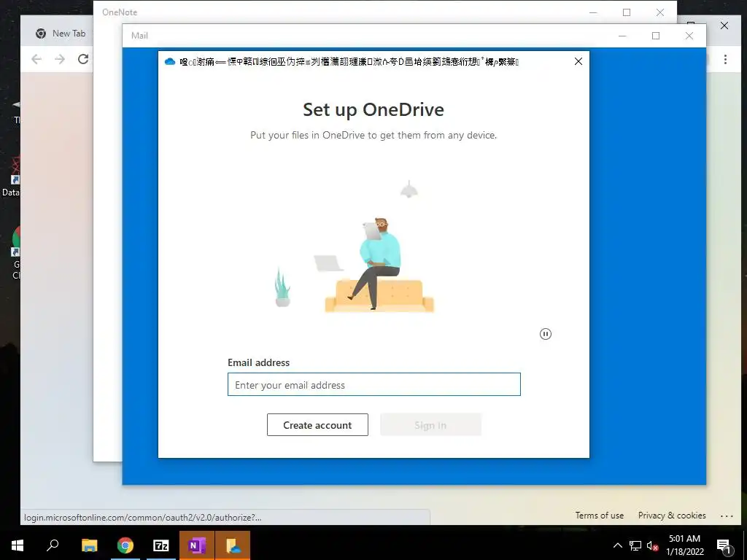The height and width of the screenshot is (560, 747).
Task: Open the Chrome three-dot menu
Action: (725, 59)
